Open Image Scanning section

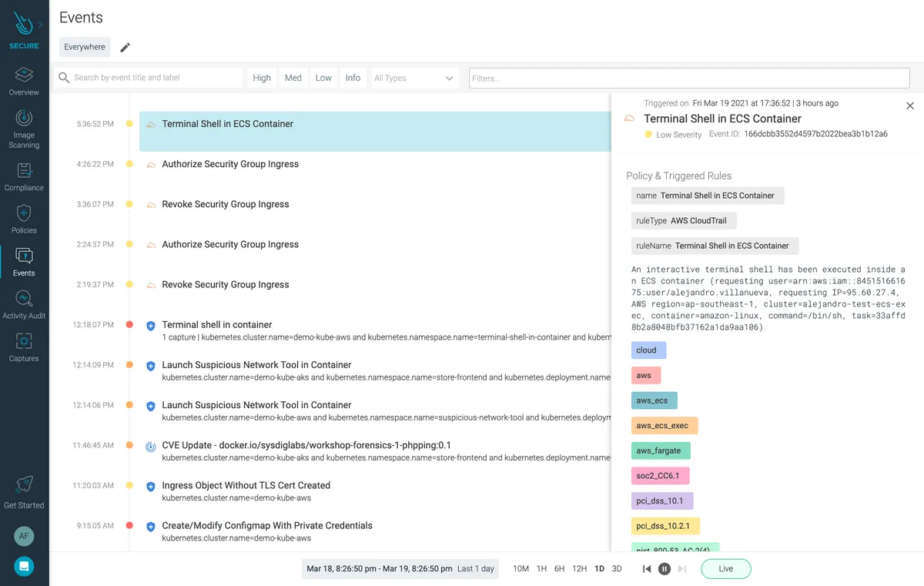click(24, 129)
